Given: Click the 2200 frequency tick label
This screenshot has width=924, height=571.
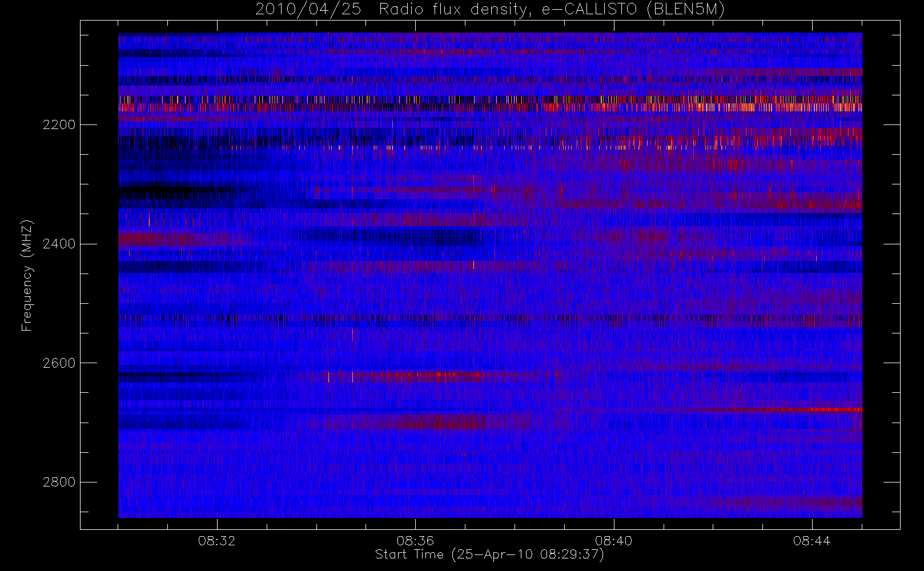Looking at the screenshot, I should point(59,124).
